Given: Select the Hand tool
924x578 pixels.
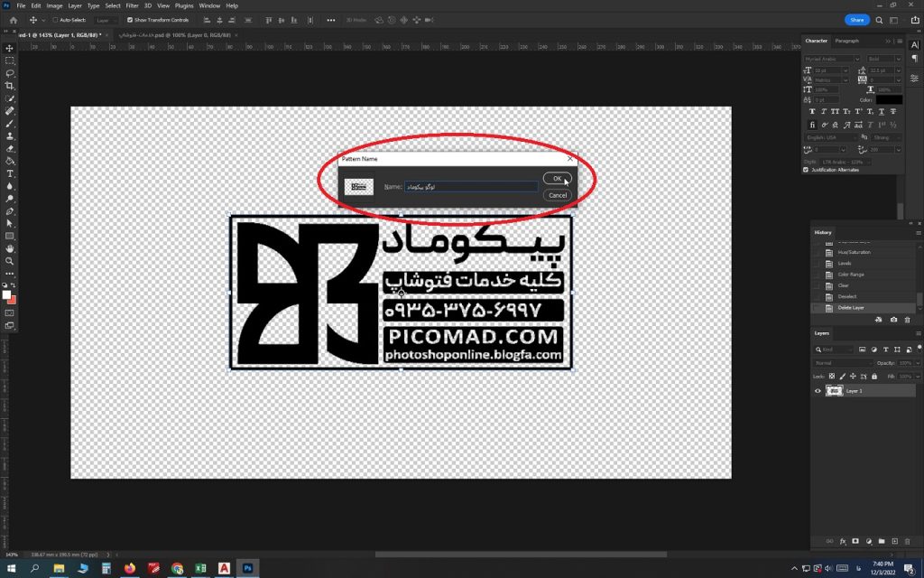Looking at the screenshot, I should (9, 248).
